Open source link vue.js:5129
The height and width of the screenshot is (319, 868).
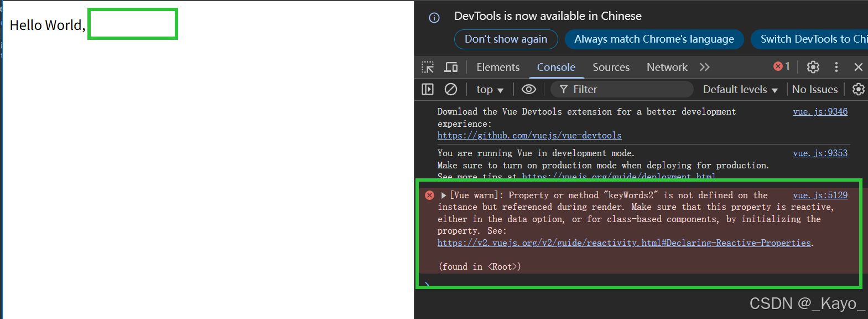coord(820,195)
